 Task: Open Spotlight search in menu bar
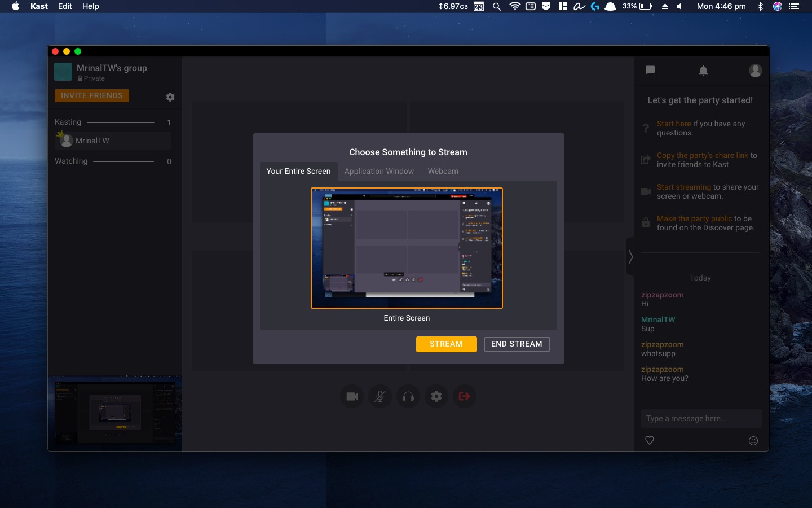point(496,6)
